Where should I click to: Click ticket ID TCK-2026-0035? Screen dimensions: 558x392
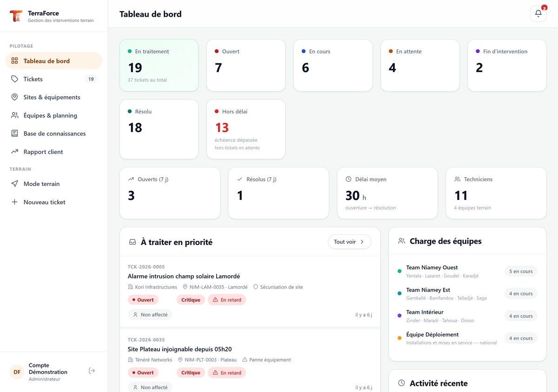coord(146,340)
